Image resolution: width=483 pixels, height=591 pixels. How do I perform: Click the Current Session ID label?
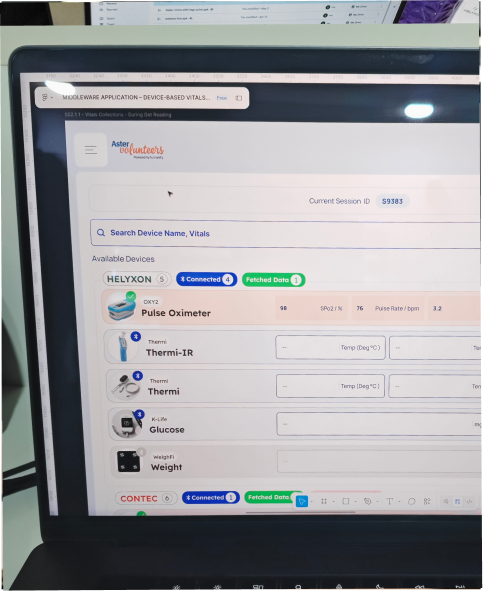tap(339, 201)
